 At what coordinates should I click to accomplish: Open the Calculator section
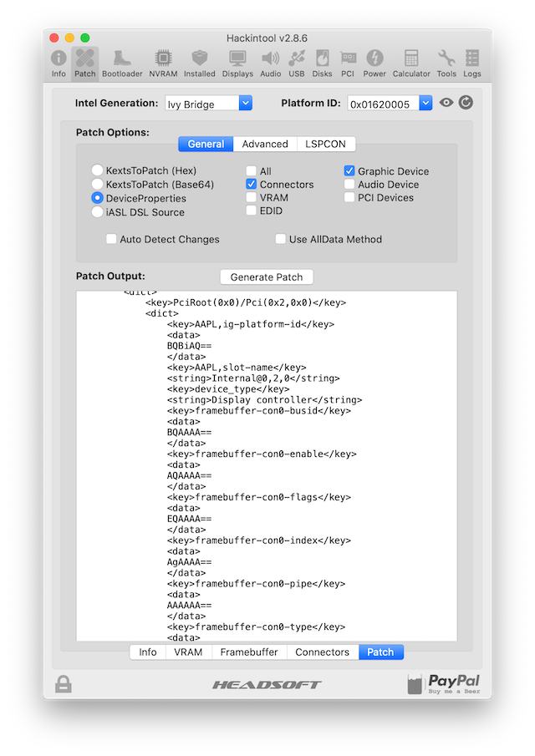pos(411,63)
